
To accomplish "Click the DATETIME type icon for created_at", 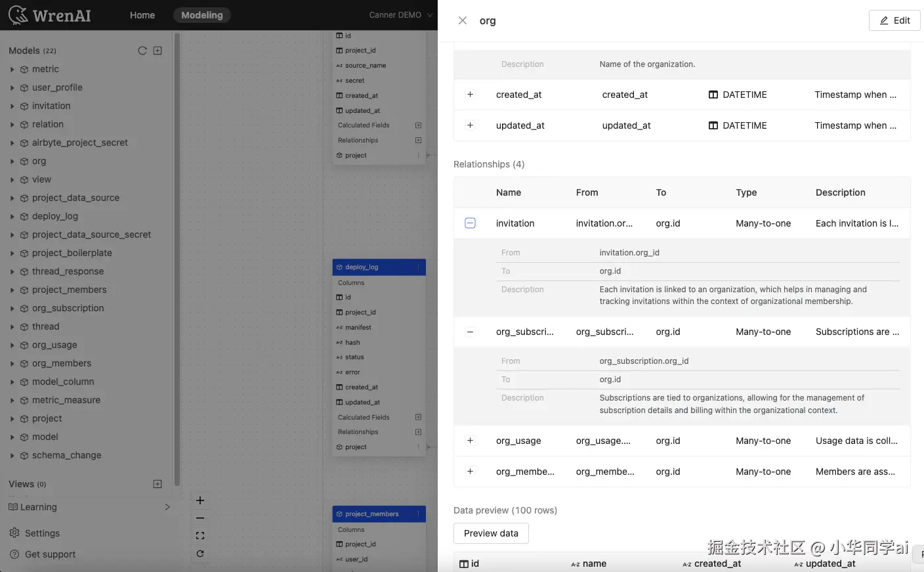I will [713, 95].
